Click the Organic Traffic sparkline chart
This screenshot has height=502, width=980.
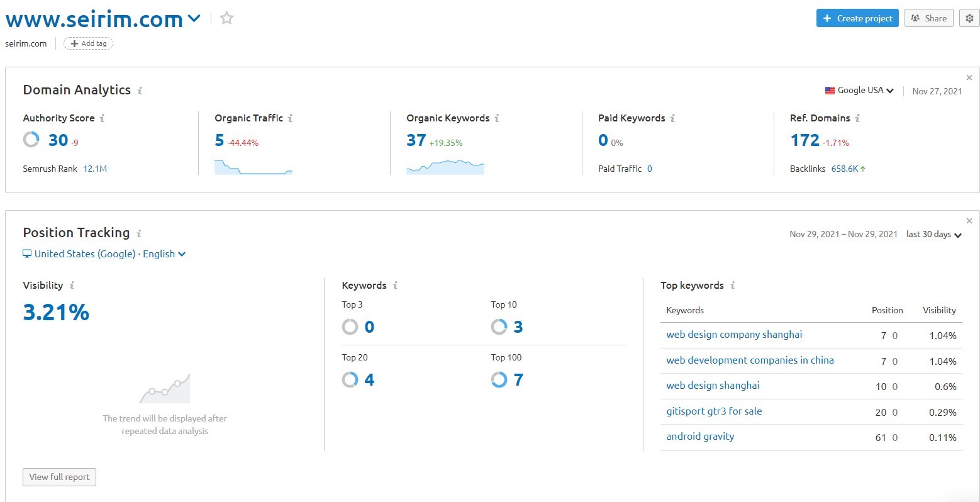click(x=253, y=167)
